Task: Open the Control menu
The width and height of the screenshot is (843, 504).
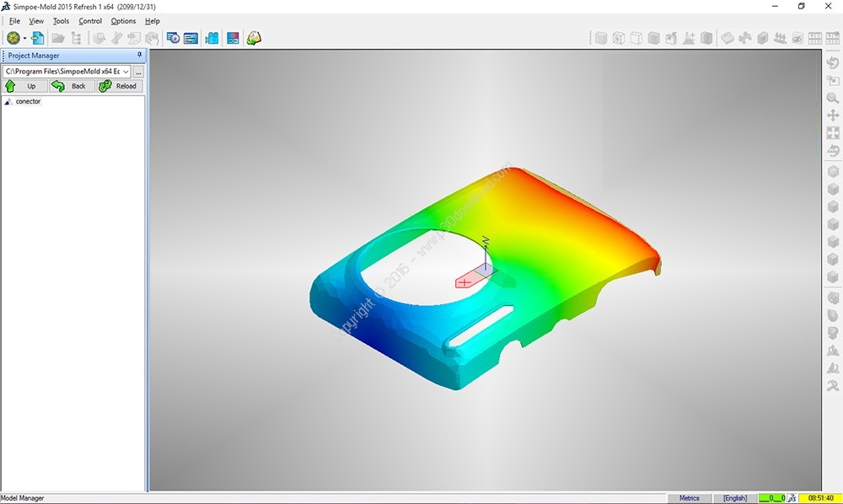Action: 90,21
